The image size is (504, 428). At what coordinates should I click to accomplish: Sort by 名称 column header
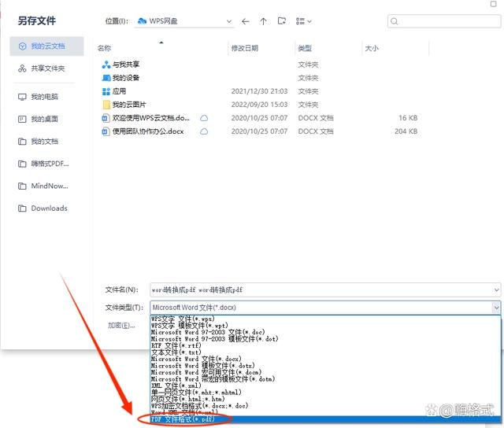tap(104, 48)
